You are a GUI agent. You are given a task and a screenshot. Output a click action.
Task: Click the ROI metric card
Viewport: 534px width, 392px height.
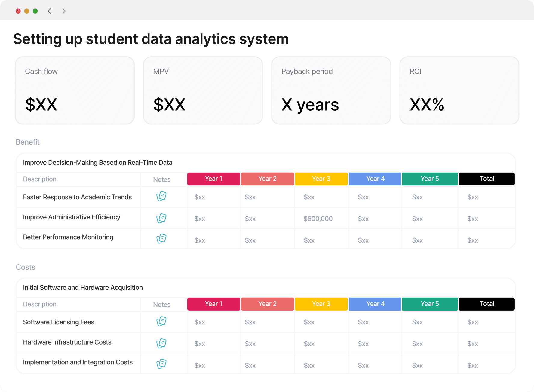coord(459,90)
